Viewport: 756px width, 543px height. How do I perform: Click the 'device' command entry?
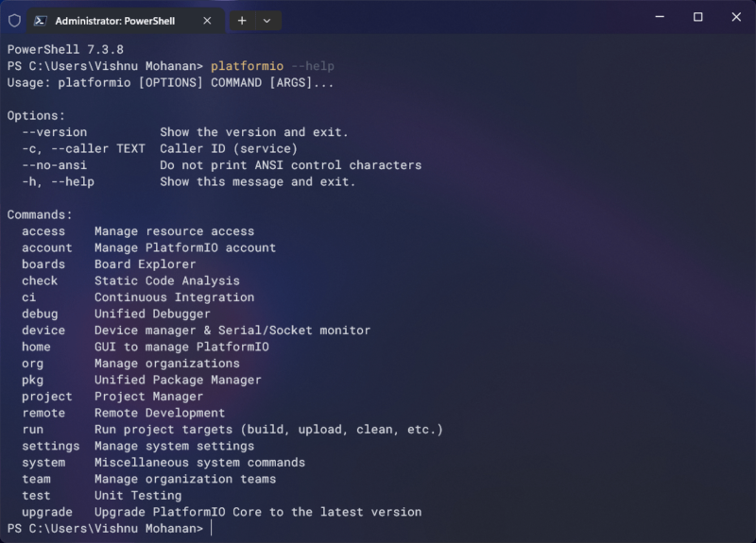[x=43, y=331]
